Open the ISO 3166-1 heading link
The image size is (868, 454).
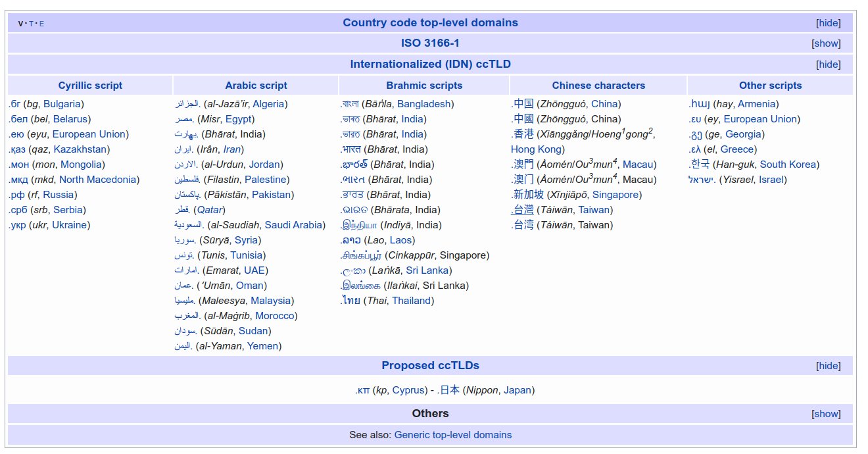[430, 43]
